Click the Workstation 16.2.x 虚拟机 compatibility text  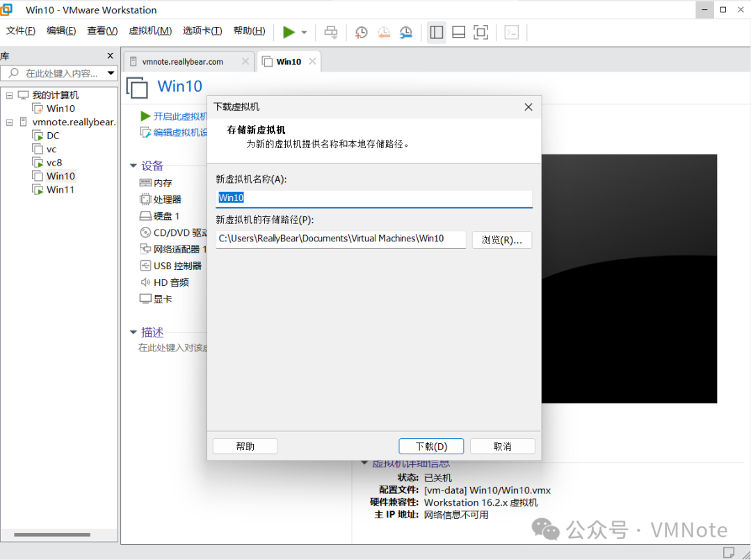481,502
